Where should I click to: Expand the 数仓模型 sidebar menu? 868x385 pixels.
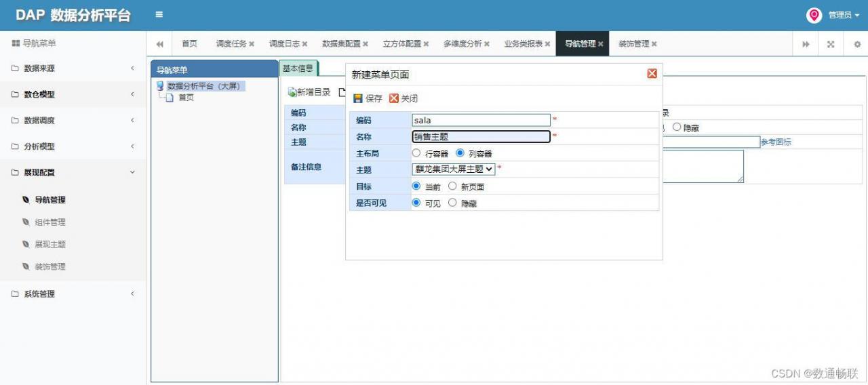coord(73,94)
